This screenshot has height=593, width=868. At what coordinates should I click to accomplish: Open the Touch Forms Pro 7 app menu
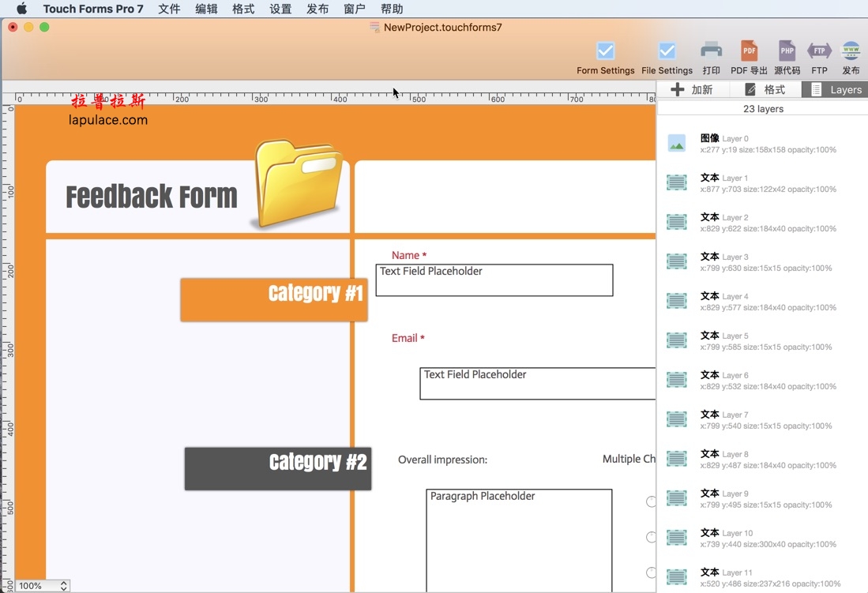pos(93,9)
